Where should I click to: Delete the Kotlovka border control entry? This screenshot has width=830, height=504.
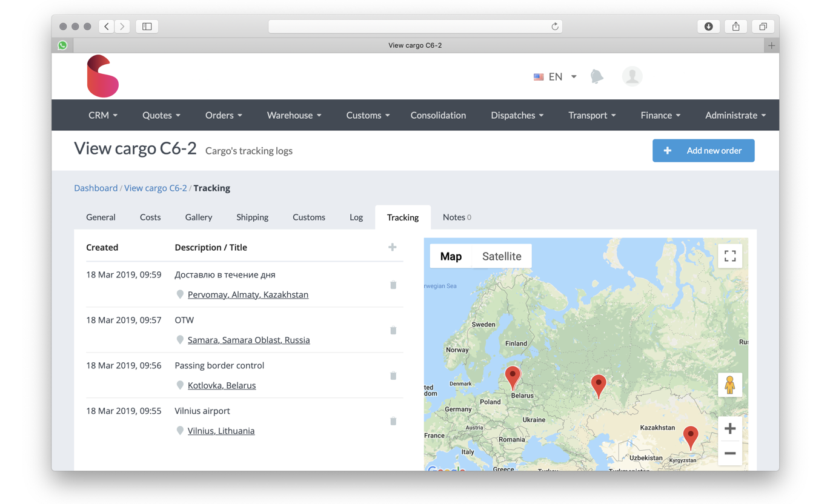(393, 376)
